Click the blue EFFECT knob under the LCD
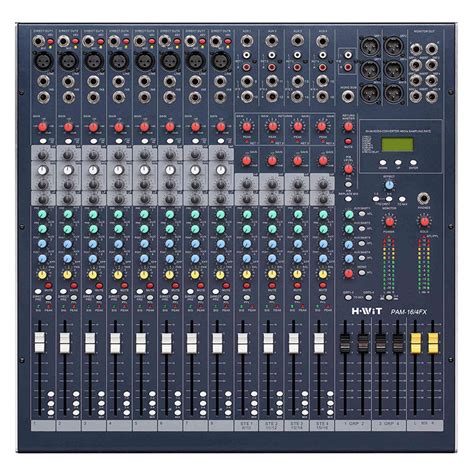The image size is (474, 474). click(389, 185)
